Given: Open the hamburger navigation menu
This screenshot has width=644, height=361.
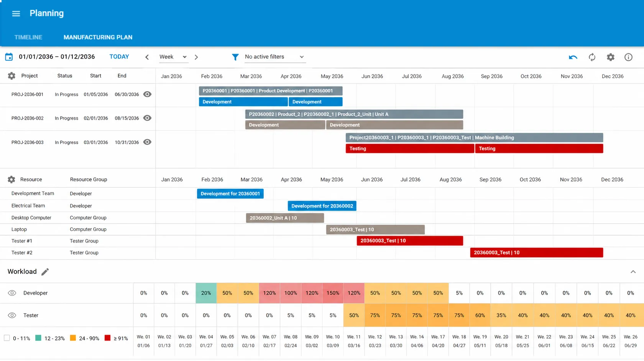Looking at the screenshot, I should coord(16,14).
